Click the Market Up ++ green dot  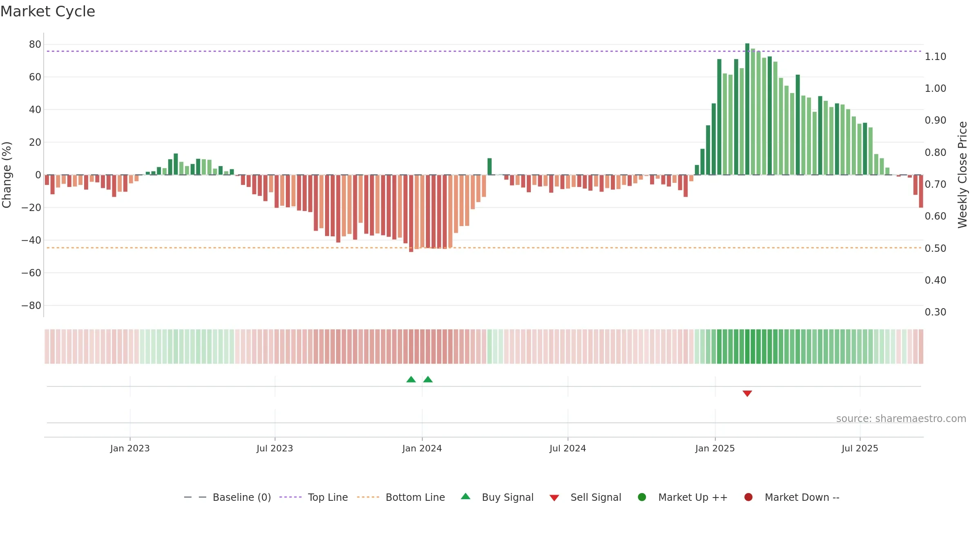[642, 497]
